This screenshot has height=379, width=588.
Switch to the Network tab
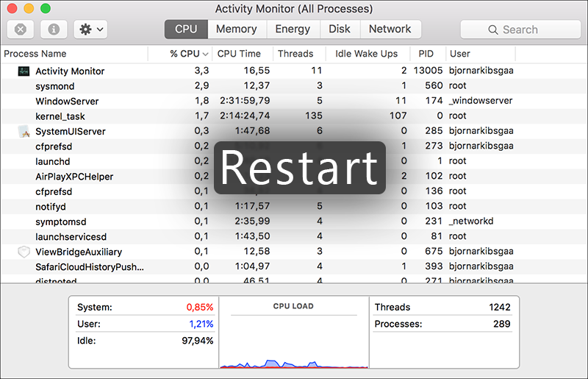pyautogui.click(x=390, y=29)
